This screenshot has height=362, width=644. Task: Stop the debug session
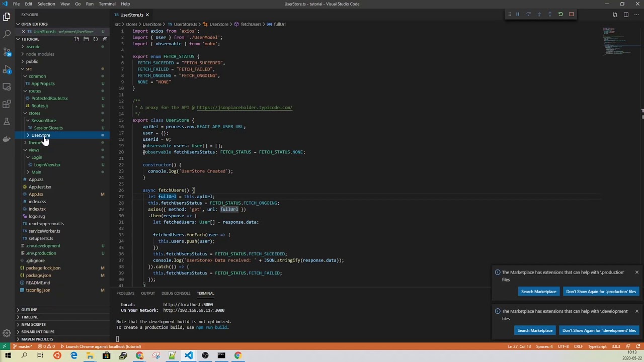571,15
